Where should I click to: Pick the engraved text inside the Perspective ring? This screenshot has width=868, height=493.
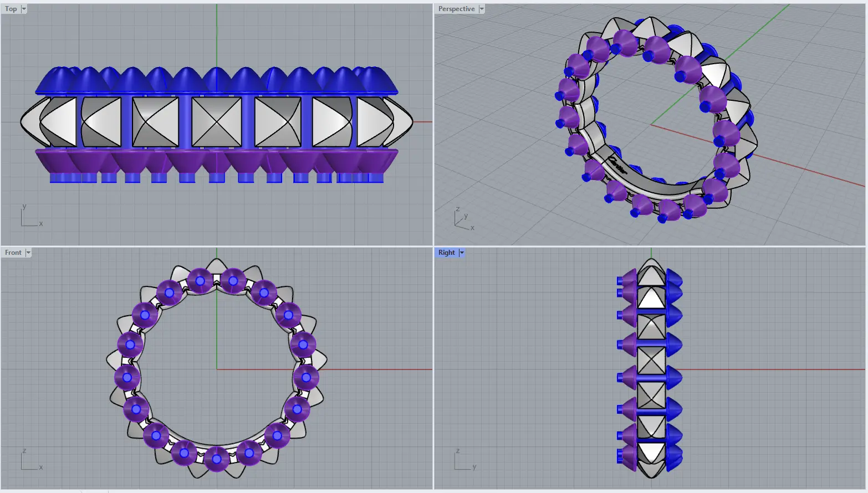point(617,166)
